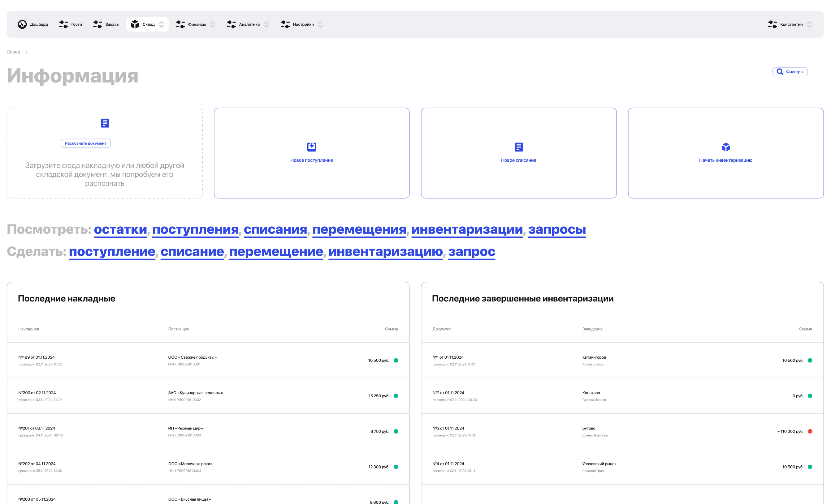Open the Новое списание card

point(519,153)
